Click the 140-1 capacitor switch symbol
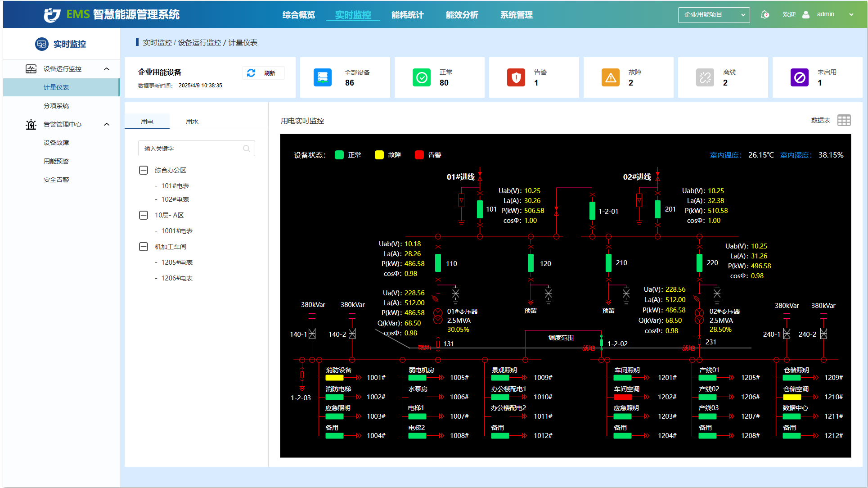 [x=312, y=334]
